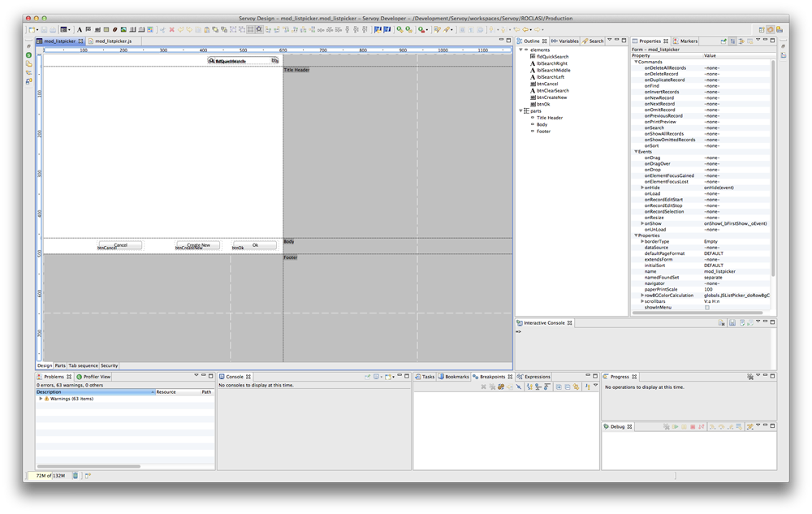Click Open Console icon in Console view
Image resolution: width=812 pixels, height=514 pixels.
(388, 377)
